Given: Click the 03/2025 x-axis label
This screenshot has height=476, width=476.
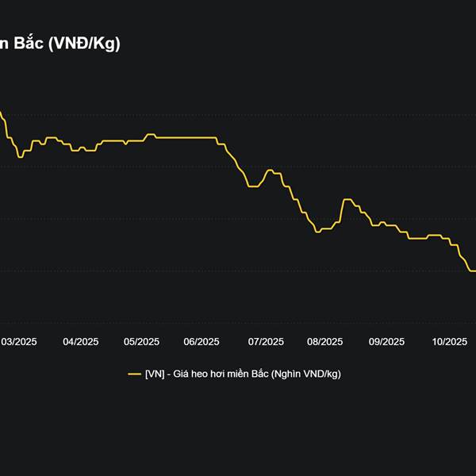Looking at the screenshot, I should 18,342.
